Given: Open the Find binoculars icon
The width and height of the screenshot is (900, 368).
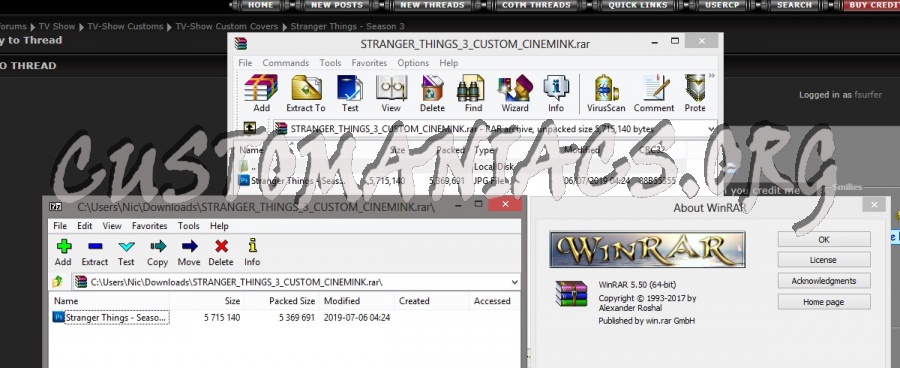Looking at the screenshot, I should point(473,93).
